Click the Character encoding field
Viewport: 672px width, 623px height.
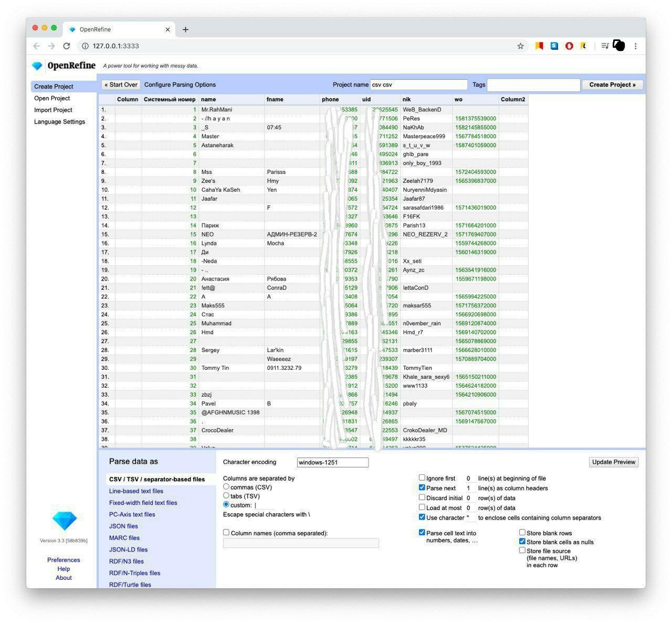coord(333,462)
